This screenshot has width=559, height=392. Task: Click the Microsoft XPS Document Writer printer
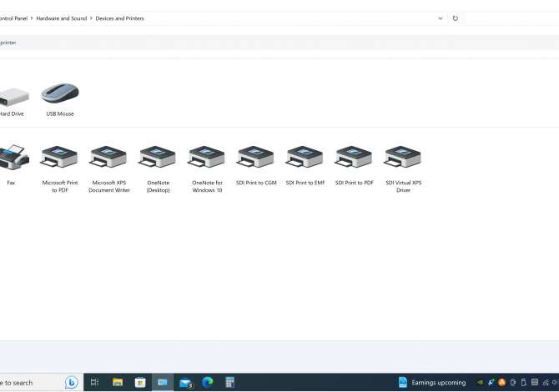click(109, 158)
